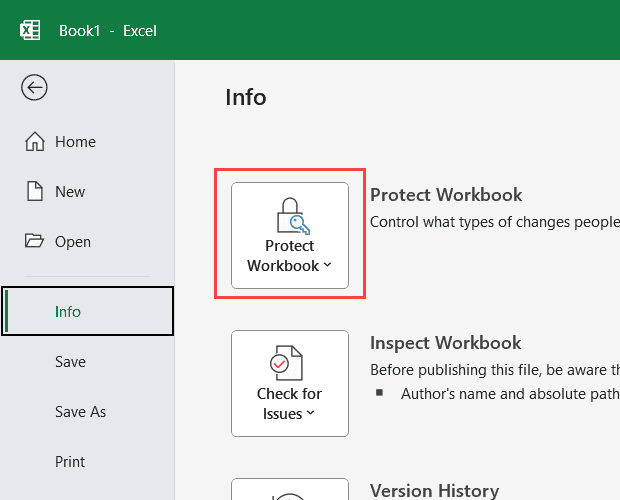Click the document checkmark icon for Check for Issues
Image resolution: width=620 pixels, height=500 pixels.
[x=289, y=363]
